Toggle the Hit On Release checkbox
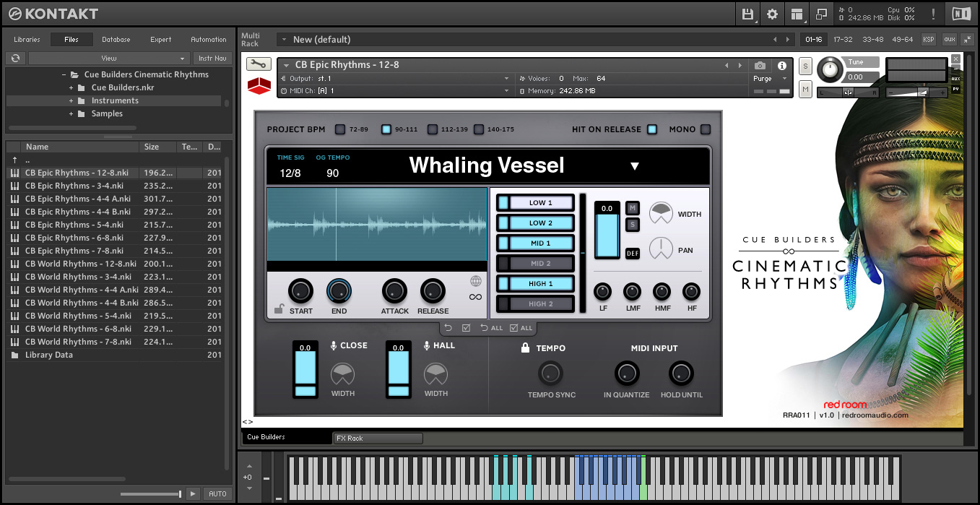Image resolution: width=980 pixels, height=505 pixels. pos(652,129)
